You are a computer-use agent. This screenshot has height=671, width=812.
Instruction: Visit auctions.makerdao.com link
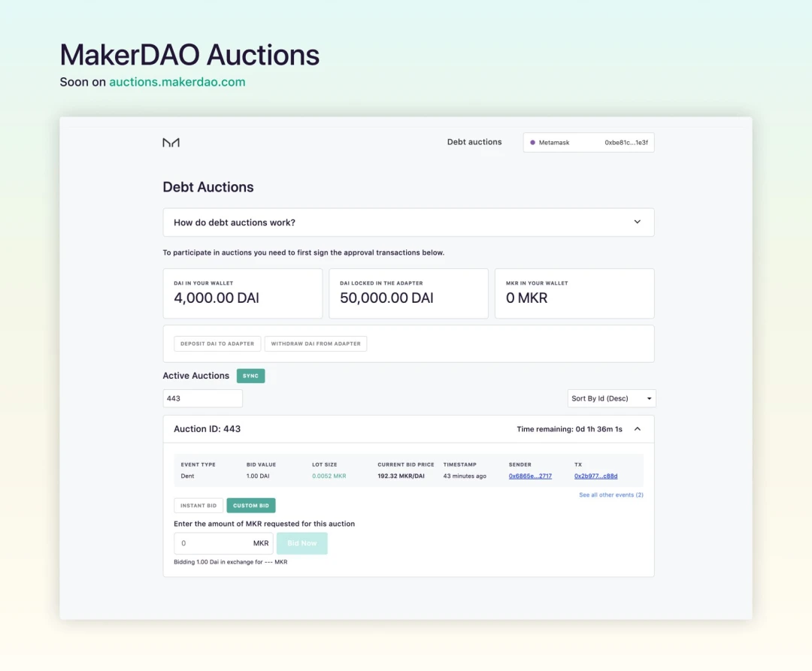point(177,82)
